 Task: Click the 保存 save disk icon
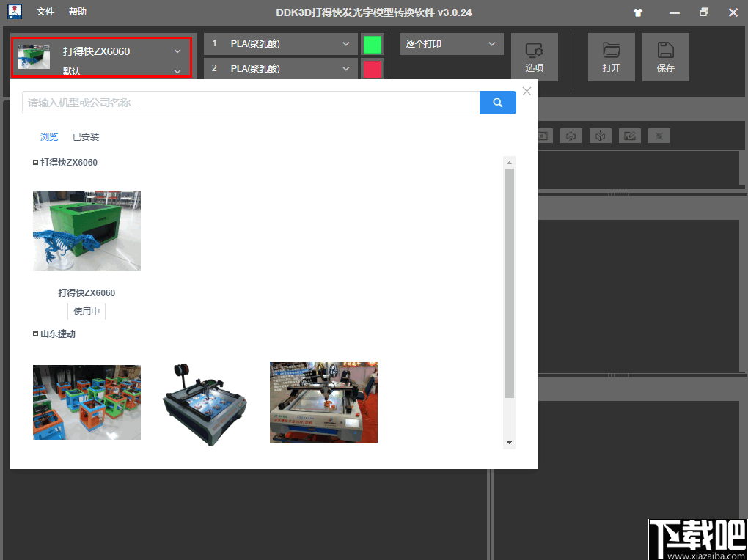tap(665, 57)
